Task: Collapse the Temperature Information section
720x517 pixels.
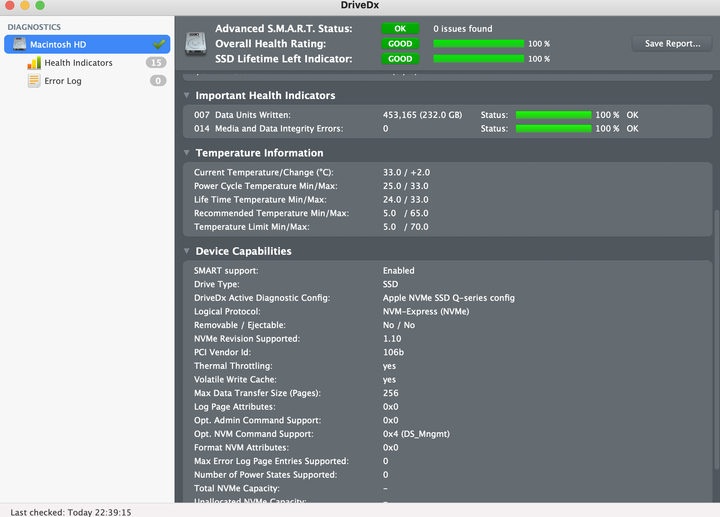Action: point(186,153)
